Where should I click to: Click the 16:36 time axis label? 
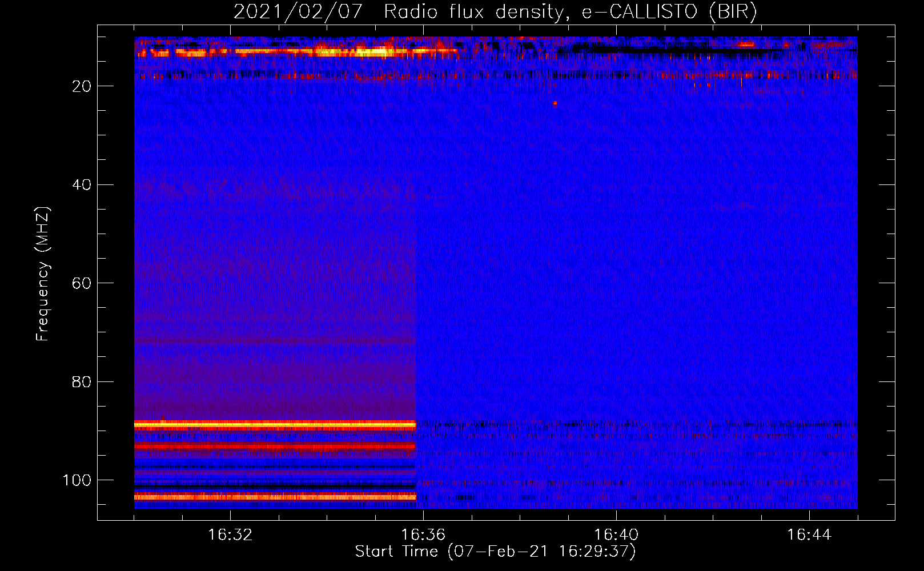[x=423, y=535]
